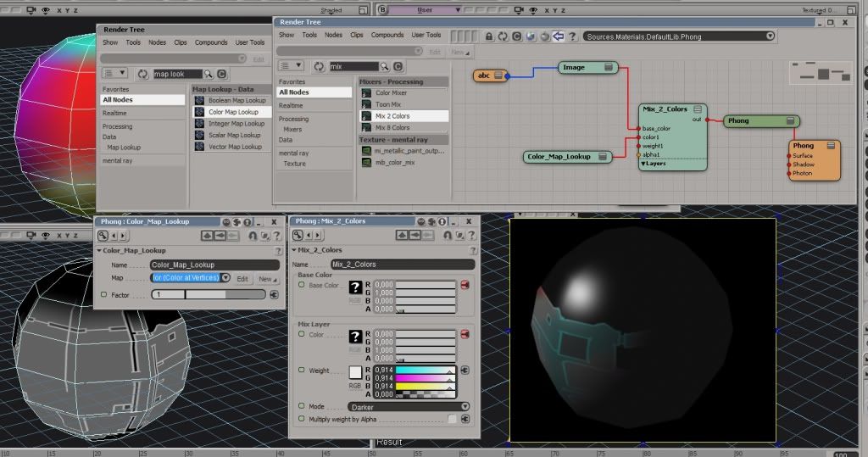This screenshot has width=868, height=457.
Task: Toggle eye visibility icon in bottom-left viewport bar
Action: point(46,236)
